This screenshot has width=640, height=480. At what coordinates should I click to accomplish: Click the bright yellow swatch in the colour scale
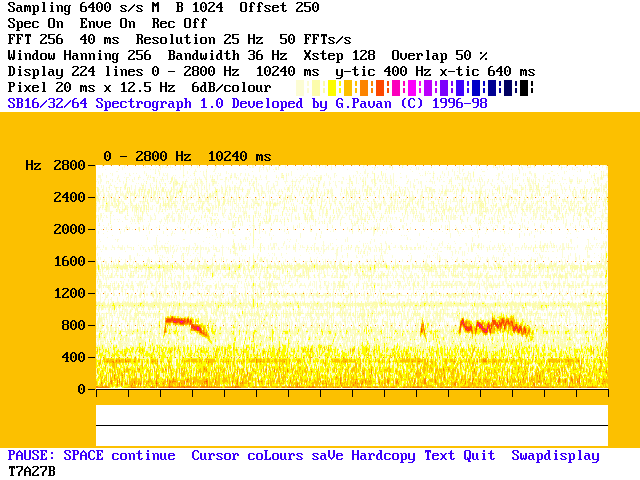(332, 88)
